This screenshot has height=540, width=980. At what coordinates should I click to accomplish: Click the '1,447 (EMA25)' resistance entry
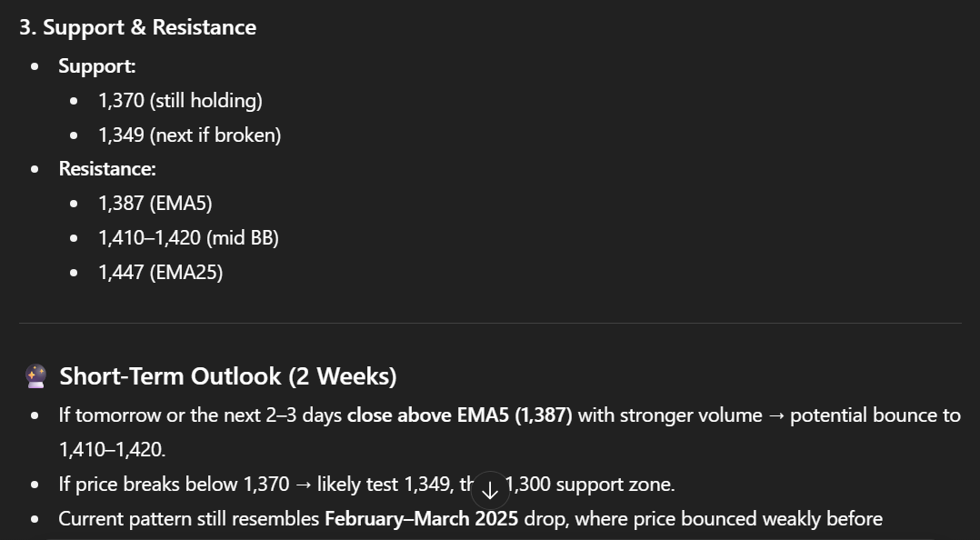coord(160,273)
